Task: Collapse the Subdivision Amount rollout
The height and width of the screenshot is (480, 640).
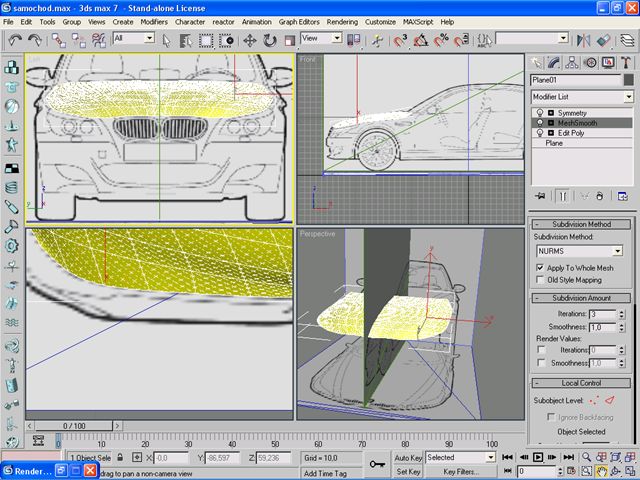Action: click(x=581, y=298)
